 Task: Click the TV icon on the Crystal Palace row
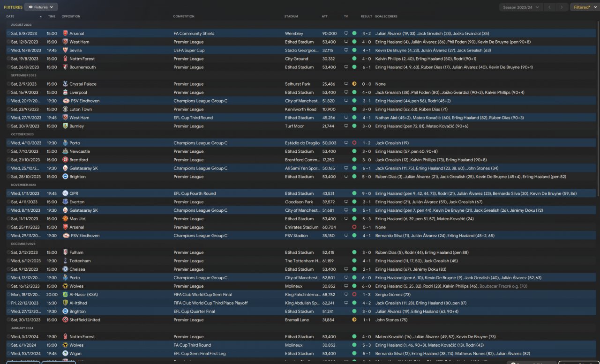346,84
